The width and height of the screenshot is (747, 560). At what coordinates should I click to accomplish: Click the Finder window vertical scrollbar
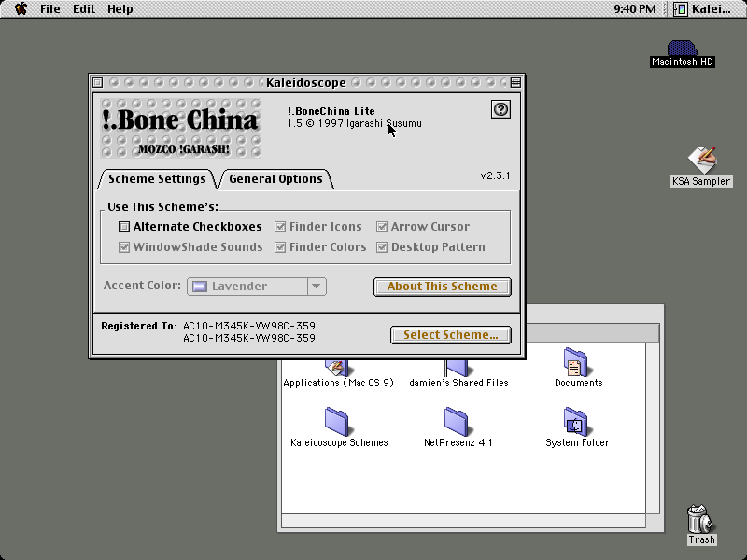(x=652, y=427)
